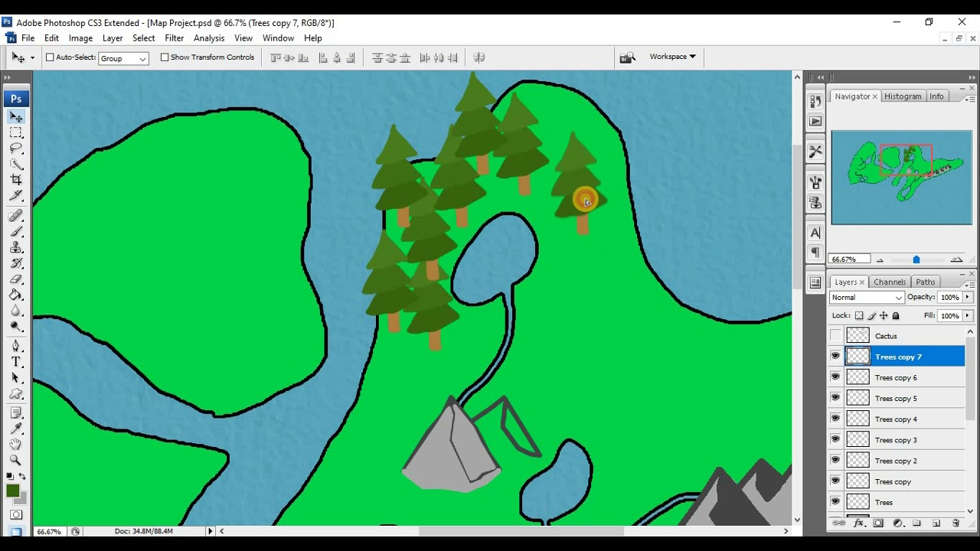980x551 pixels.
Task: Open the Auto-Select Group dropdown
Action: point(142,58)
